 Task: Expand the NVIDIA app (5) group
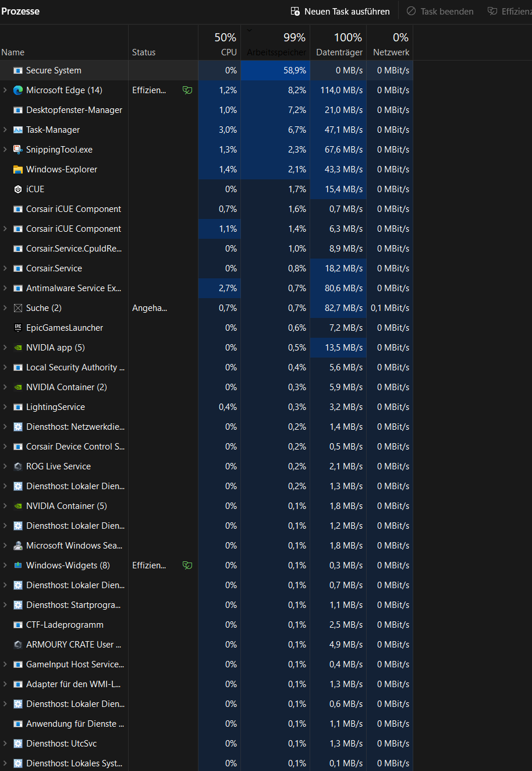click(5, 348)
